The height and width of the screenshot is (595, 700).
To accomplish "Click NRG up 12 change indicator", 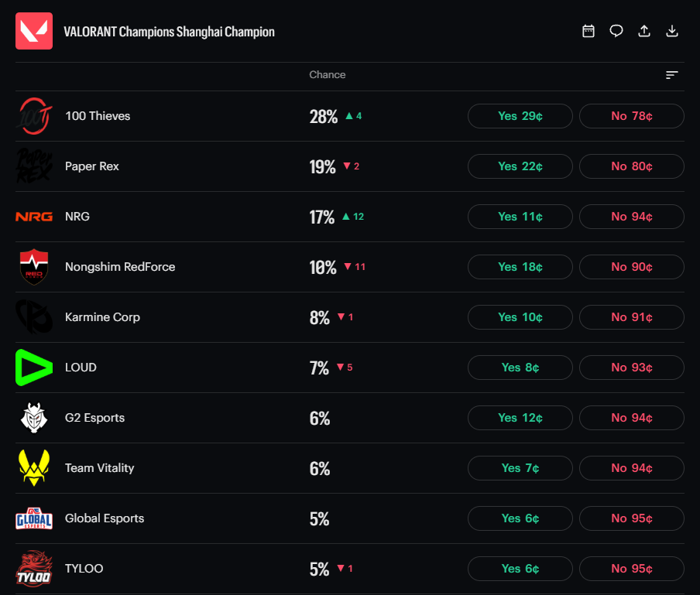I will coord(352,217).
